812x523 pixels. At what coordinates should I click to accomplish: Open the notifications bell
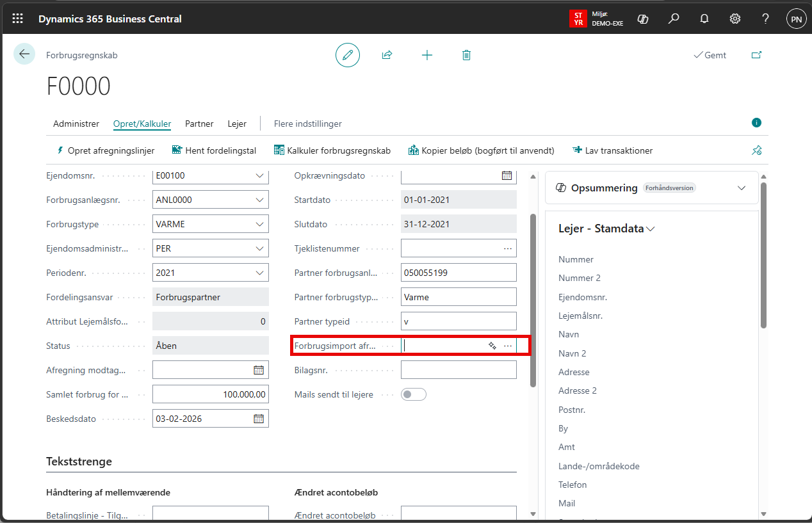704,19
